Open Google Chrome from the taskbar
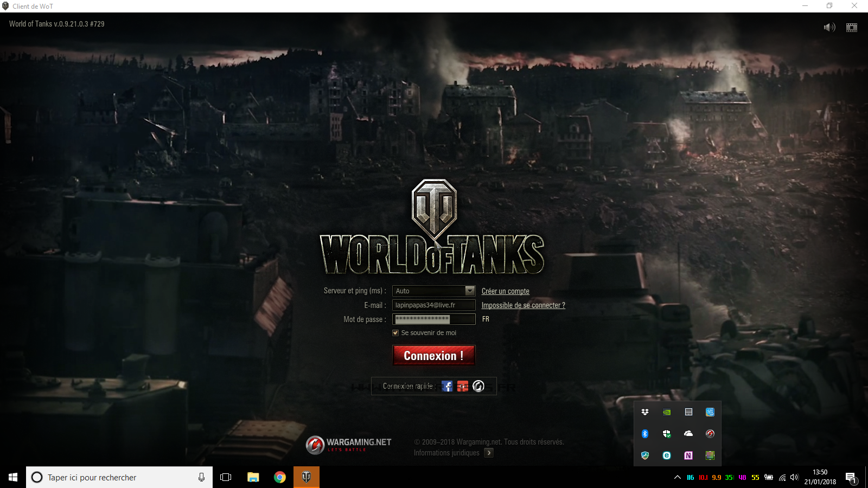Viewport: 868px width, 488px height. pos(280,477)
